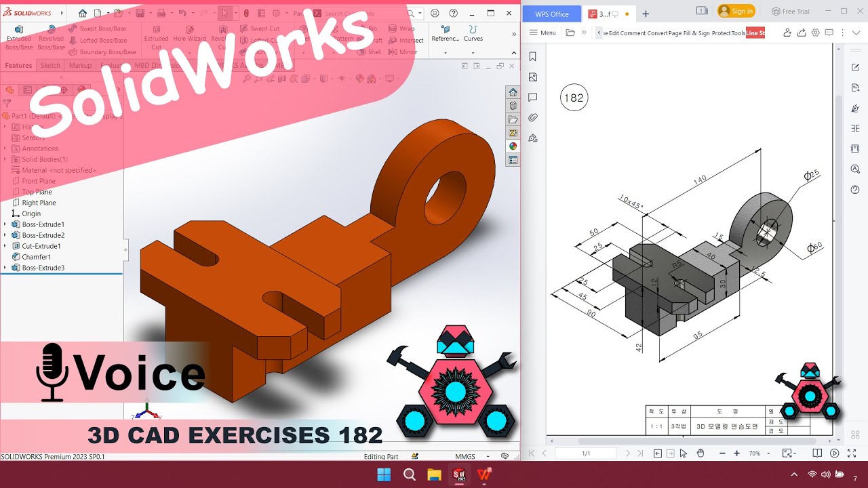The height and width of the screenshot is (488, 868).
Task: Click the Extruded Boss/Base tool
Action: [19, 38]
